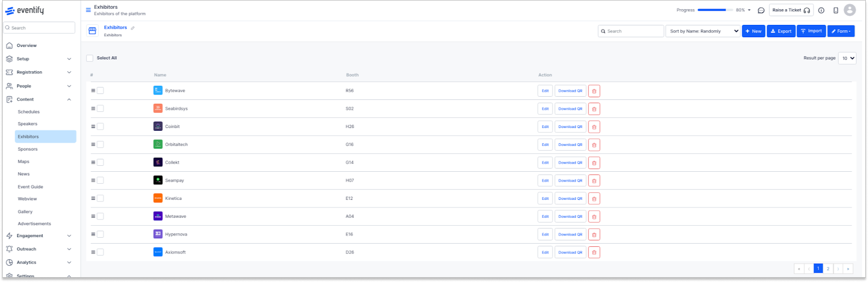
Task: Check the Select All checkbox
Action: coord(90,58)
